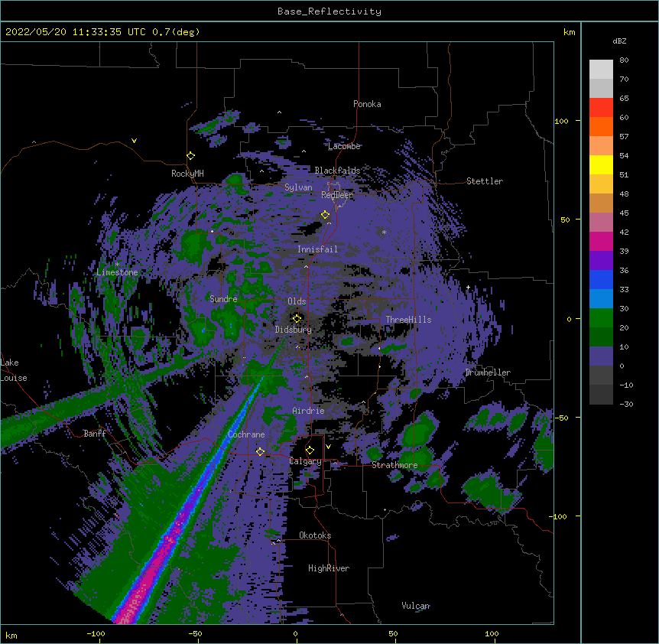
Task: Click the 100 tick on the right axis
Action: pos(561,121)
